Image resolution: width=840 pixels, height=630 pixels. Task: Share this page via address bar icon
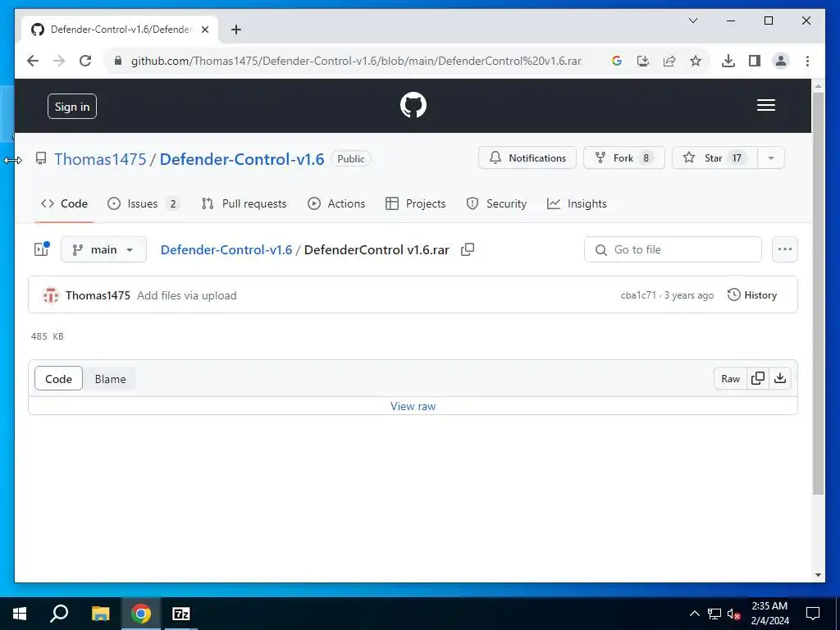[669, 61]
